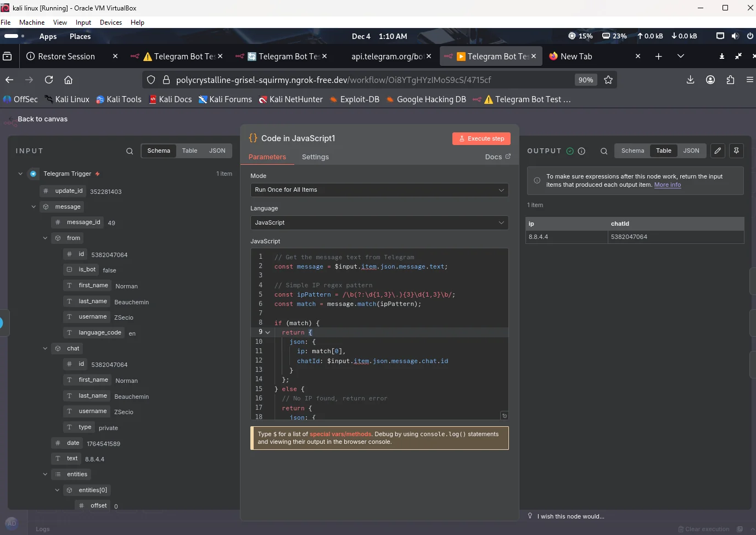
Task: Click the Kali volume icon
Action: (735, 36)
